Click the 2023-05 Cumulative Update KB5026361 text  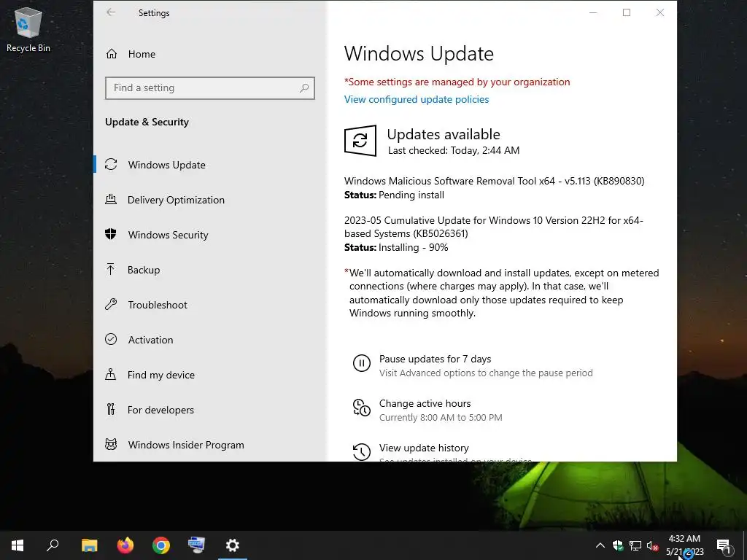494,227
